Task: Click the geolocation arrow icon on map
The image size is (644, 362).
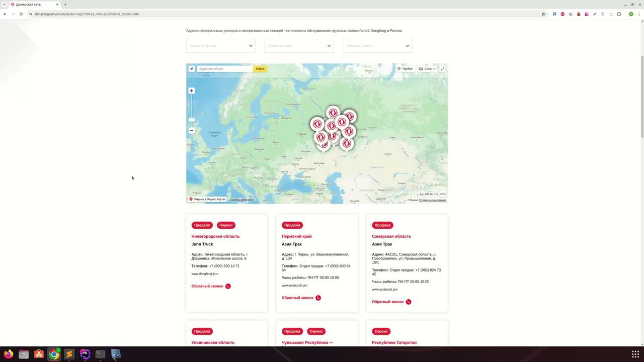Action: [191, 69]
